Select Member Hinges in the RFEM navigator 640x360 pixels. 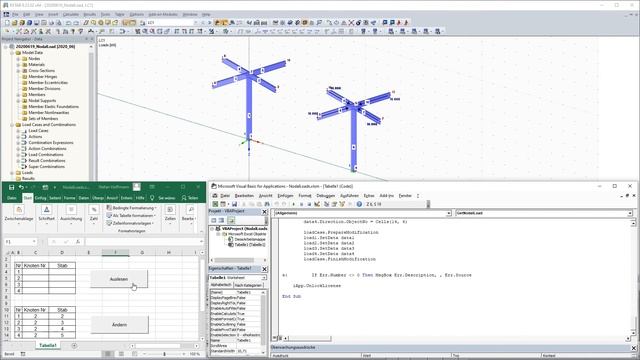click(x=42, y=77)
